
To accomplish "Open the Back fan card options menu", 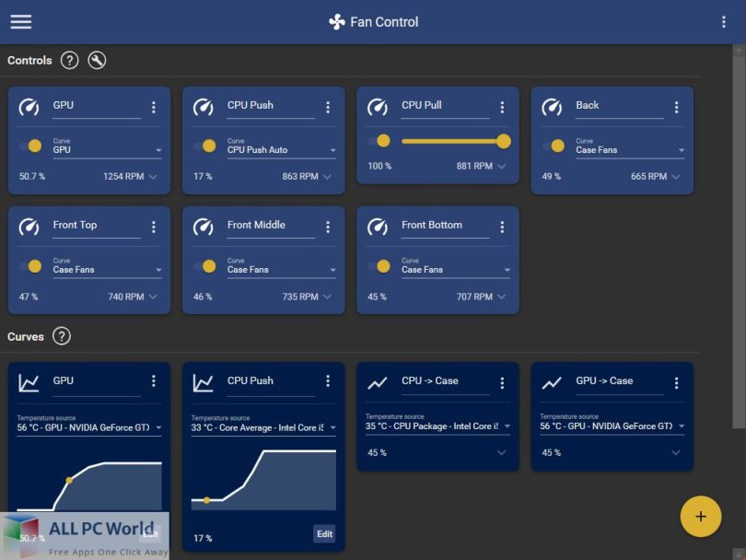I will (676, 107).
